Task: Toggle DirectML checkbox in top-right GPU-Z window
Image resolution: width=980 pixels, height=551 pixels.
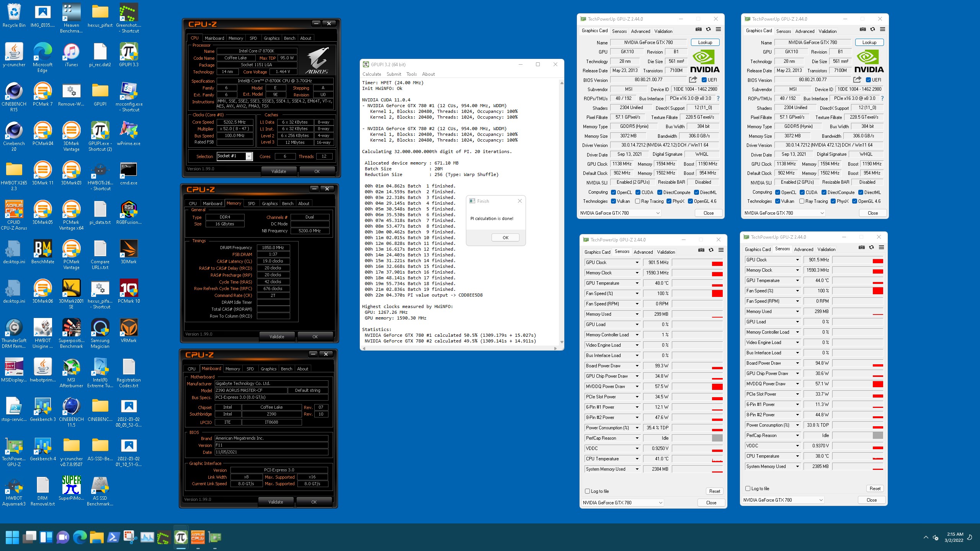Action: click(x=861, y=192)
